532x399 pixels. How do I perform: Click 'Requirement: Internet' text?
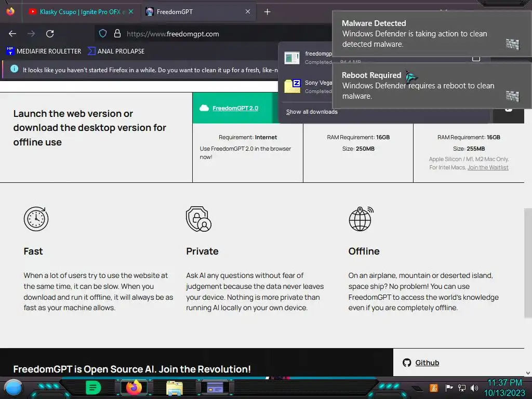click(x=248, y=137)
